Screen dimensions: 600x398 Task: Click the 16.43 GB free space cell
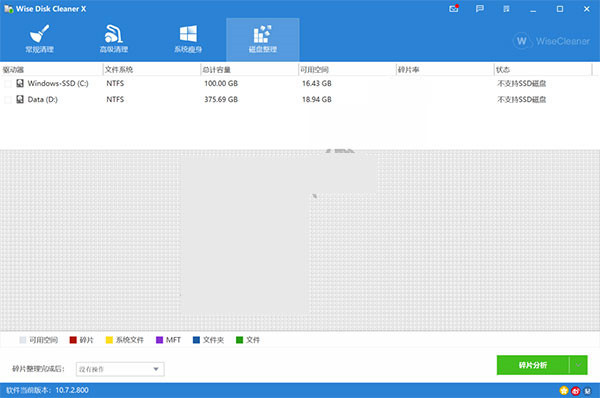click(317, 83)
